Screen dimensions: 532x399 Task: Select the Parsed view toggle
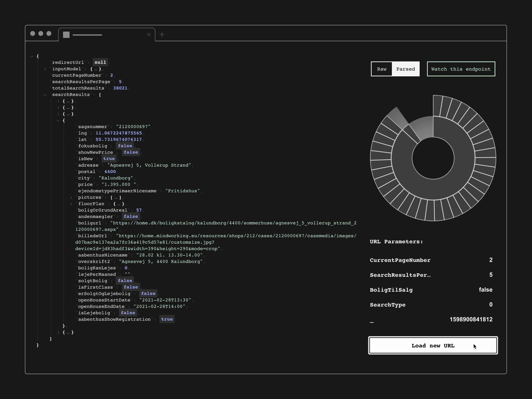point(405,69)
